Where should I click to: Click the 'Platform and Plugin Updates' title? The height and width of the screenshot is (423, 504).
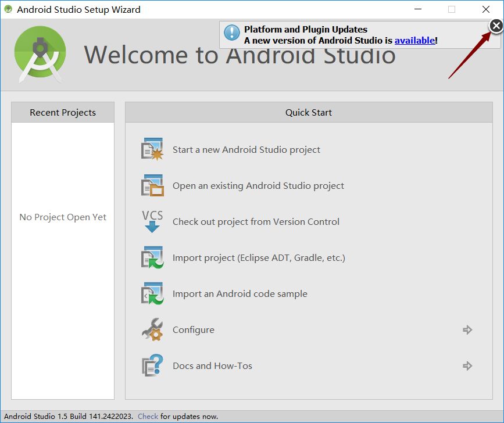306,29
